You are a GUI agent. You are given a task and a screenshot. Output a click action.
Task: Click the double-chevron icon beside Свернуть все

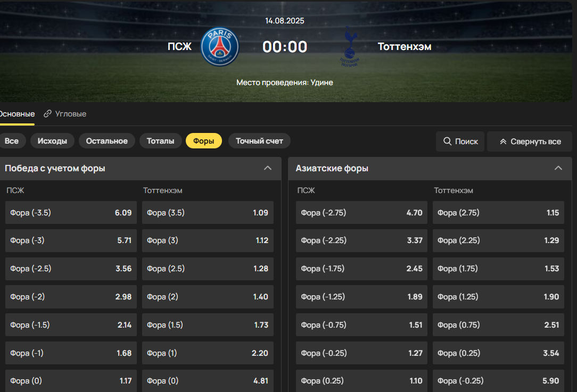coord(503,141)
